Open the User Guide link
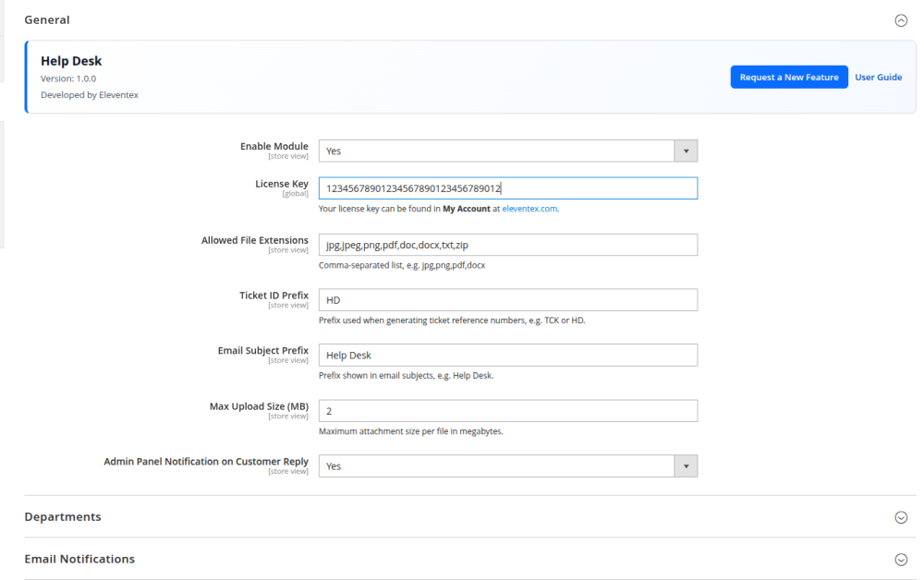This screenshot has height=580, width=924. (x=878, y=78)
